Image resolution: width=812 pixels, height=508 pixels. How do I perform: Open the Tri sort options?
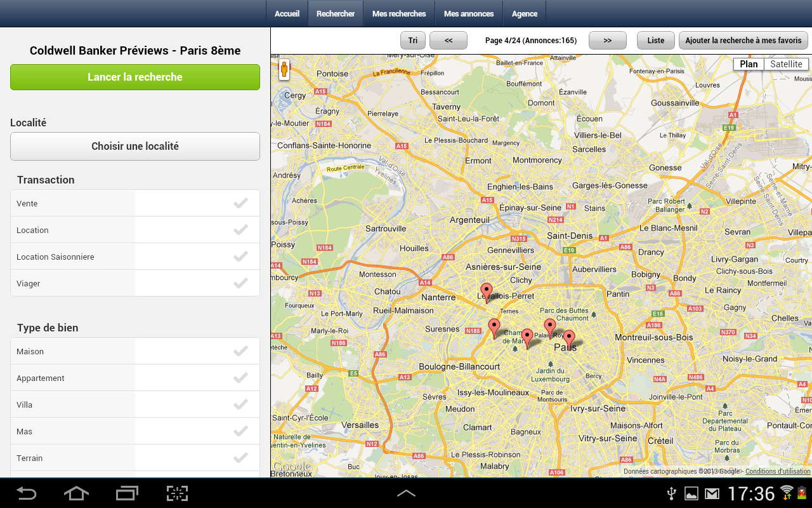coord(413,40)
